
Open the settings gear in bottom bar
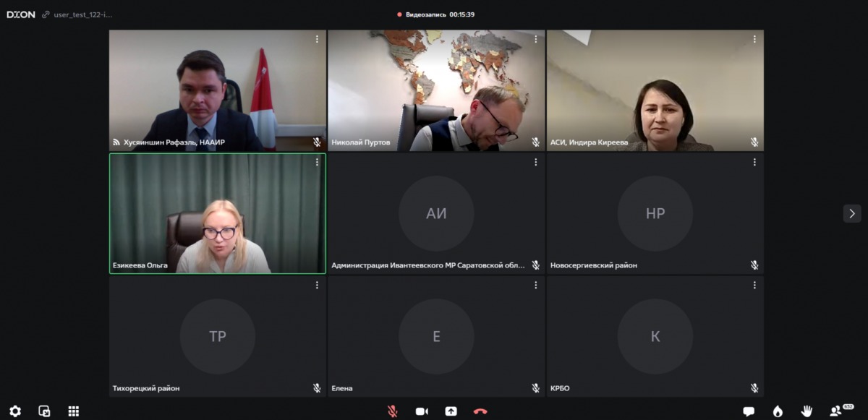point(15,411)
